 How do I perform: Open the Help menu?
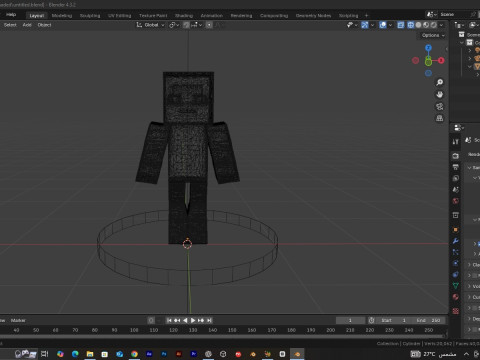tap(11, 15)
